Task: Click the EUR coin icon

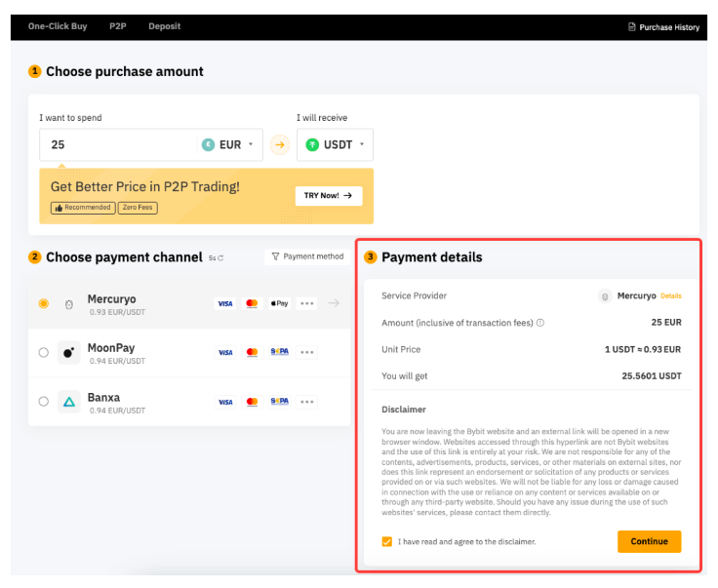Action: (x=208, y=145)
